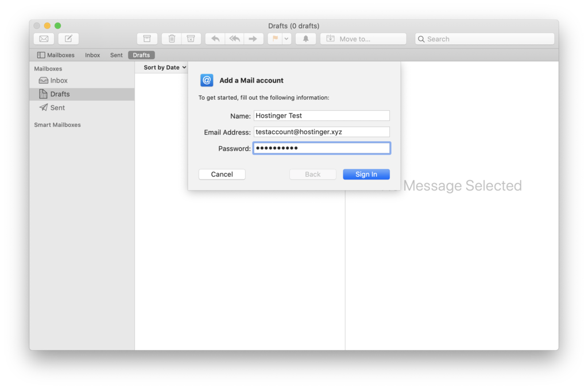Click the blue @ Mail account icon
Image resolution: width=588 pixels, height=389 pixels.
207,80
